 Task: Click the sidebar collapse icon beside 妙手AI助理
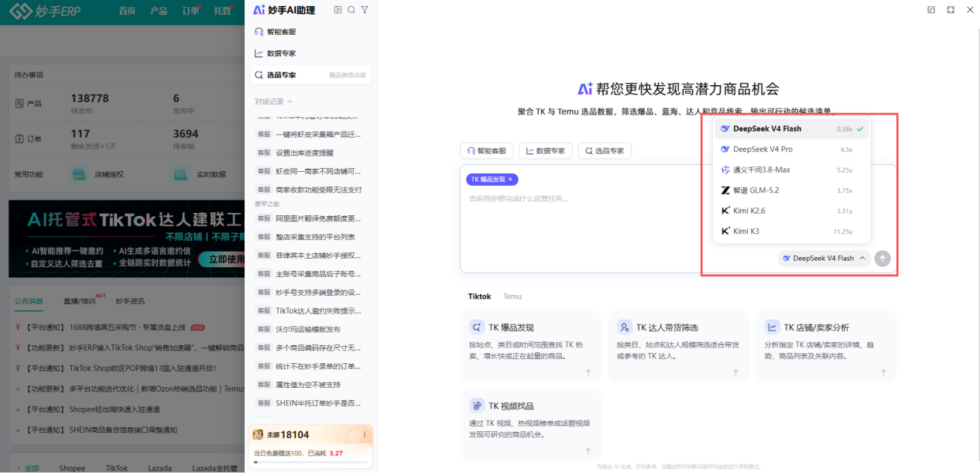338,10
